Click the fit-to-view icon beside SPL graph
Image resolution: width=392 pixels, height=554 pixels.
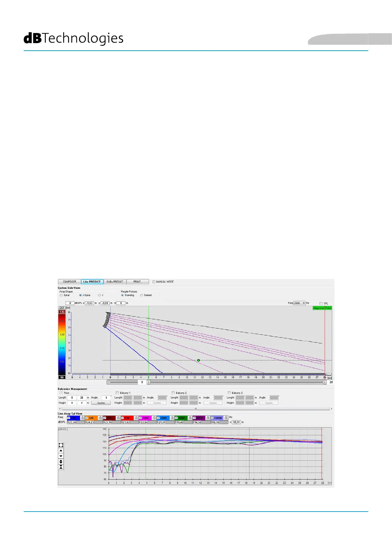[61, 445]
